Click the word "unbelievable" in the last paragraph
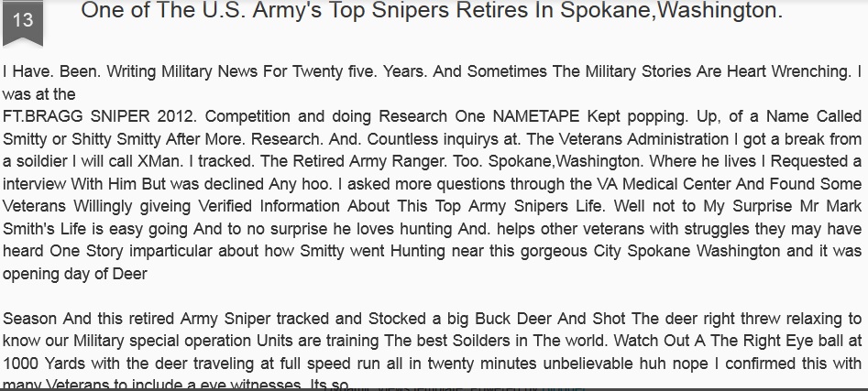The image size is (868, 391). pyautogui.click(x=523, y=364)
